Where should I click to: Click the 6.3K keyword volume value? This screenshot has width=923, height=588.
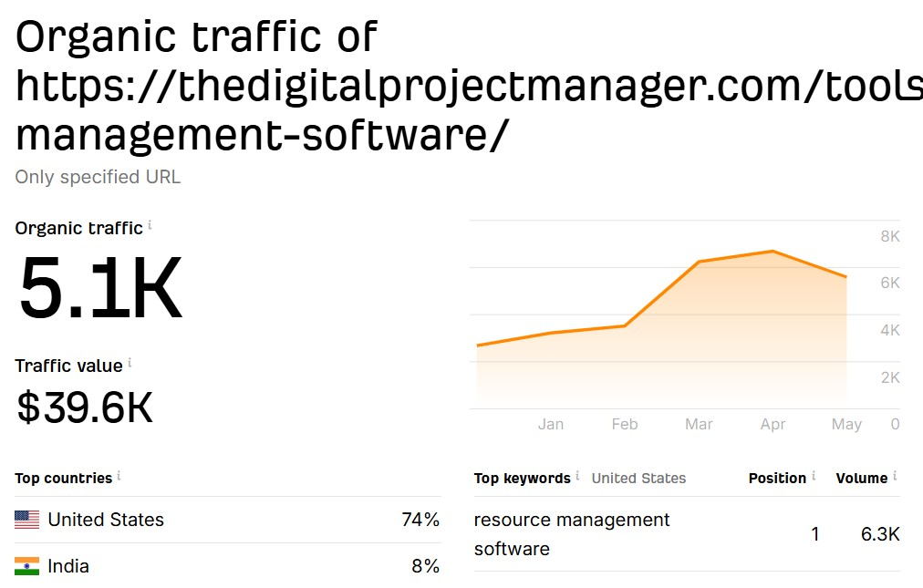coord(880,534)
